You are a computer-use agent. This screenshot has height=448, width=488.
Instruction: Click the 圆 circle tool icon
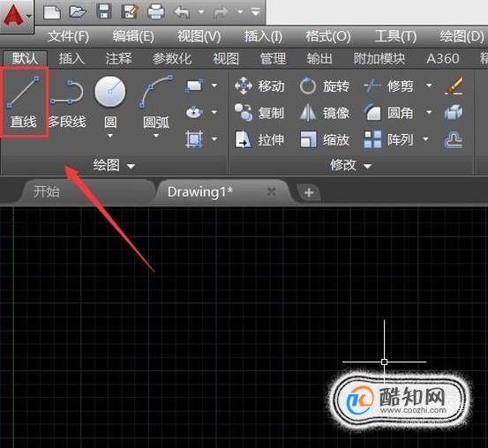110,92
